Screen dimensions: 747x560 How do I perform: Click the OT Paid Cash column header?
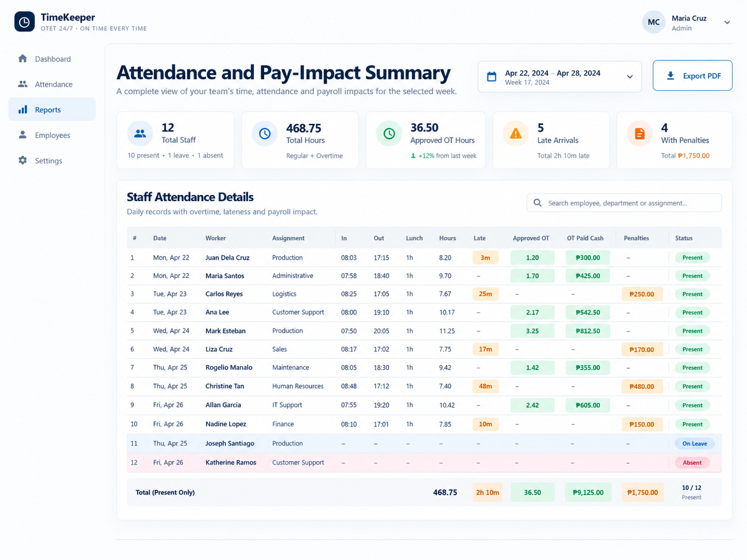(x=585, y=238)
